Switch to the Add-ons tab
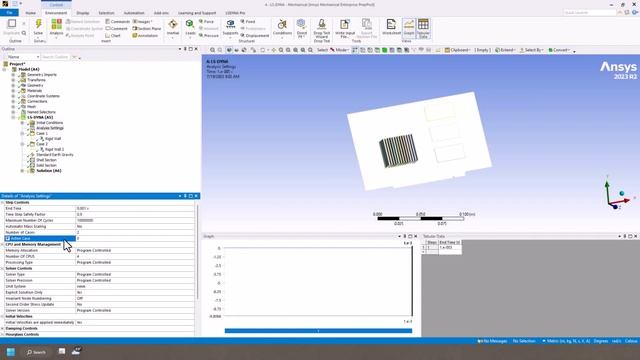The width and height of the screenshot is (640, 360). (161, 13)
